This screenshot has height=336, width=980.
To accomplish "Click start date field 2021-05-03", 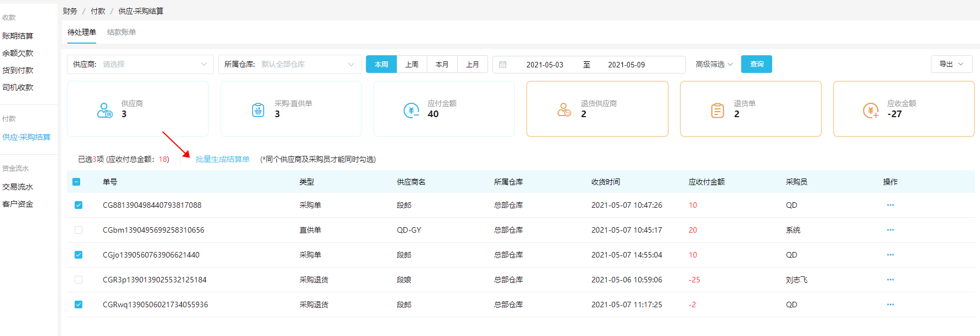I will 544,65.
